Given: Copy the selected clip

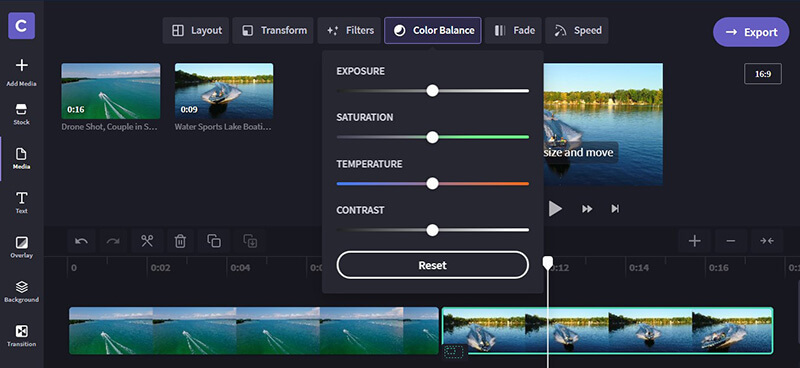Looking at the screenshot, I should coord(213,241).
